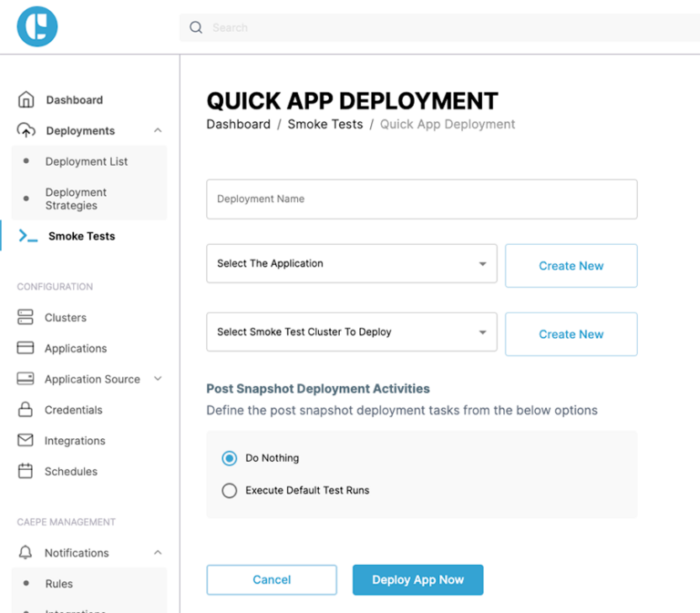This screenshot has height=613, width=700.
Task: Click the Schedules calendar icon
Action: click(x=26, y=472)
